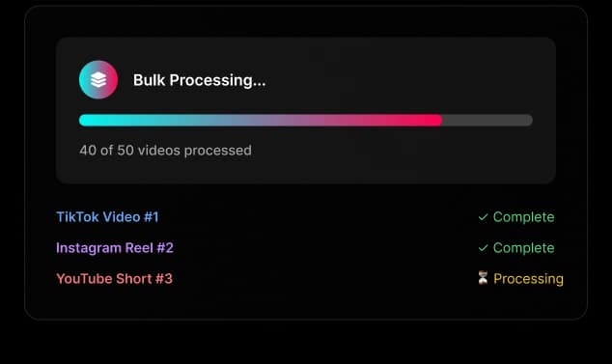Viewport: 612px width, 364px height.
Task: Click the number 50 in the videos counter
Action: pos(125,151)
